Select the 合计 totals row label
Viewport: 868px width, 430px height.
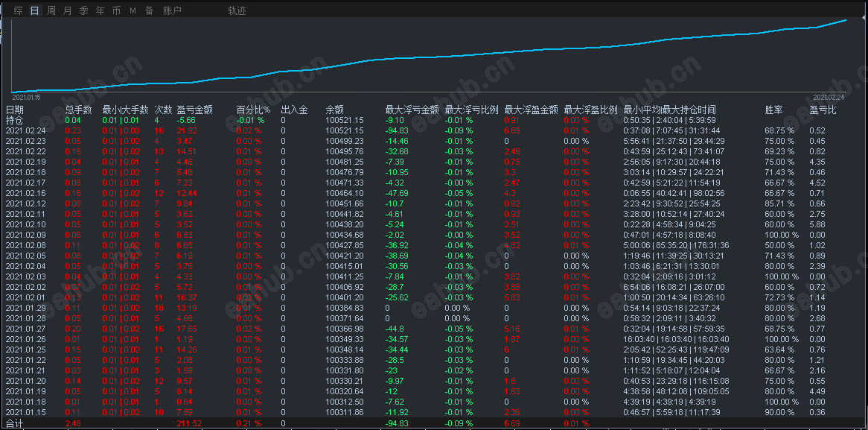[x=15, y=423]
